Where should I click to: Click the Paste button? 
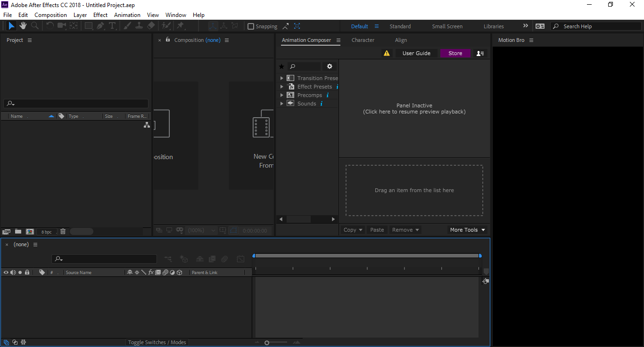[377, 230]
